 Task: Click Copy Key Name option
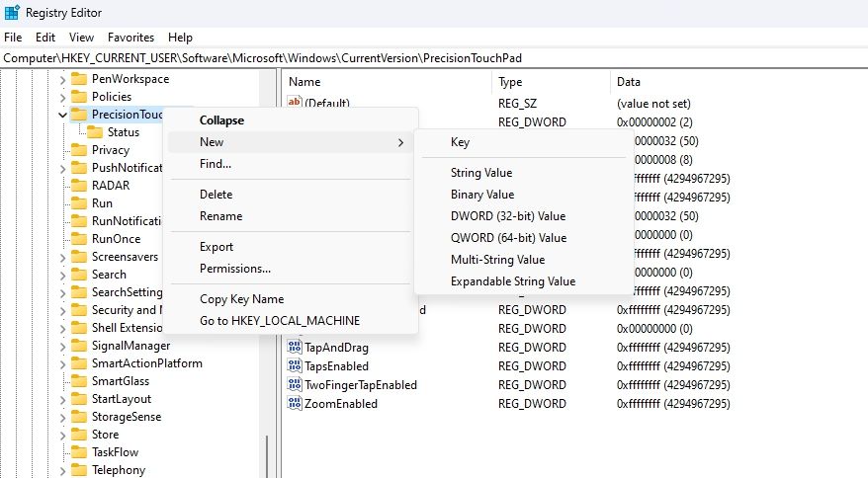(241, 299)
